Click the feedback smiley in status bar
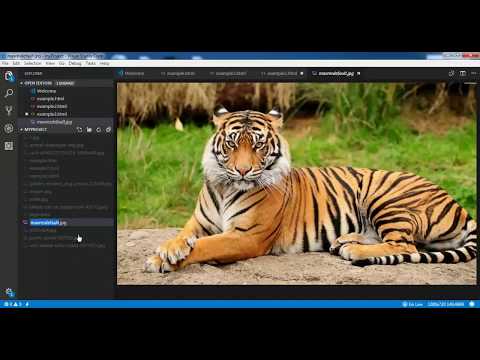480x360 pixels. tap(472, 304)
